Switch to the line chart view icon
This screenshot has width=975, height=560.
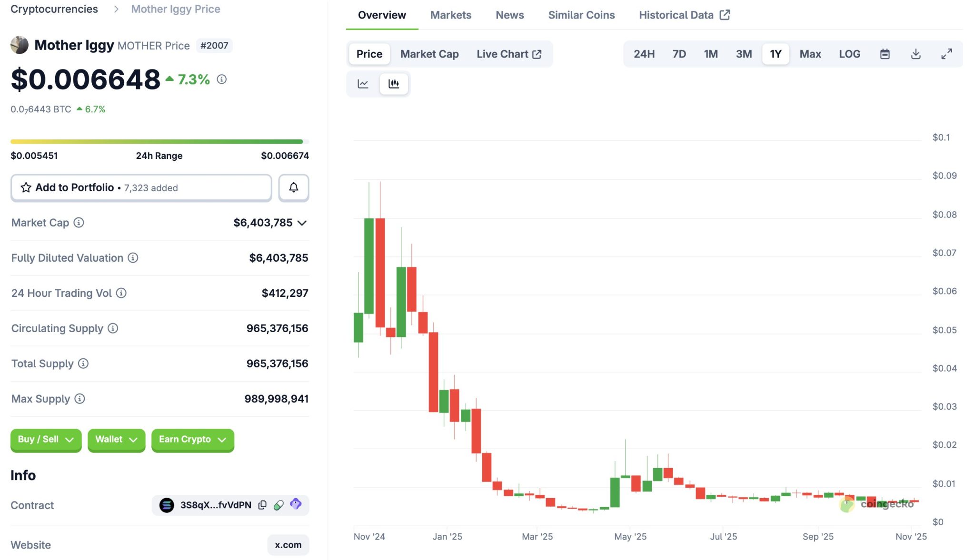[363, 84]
